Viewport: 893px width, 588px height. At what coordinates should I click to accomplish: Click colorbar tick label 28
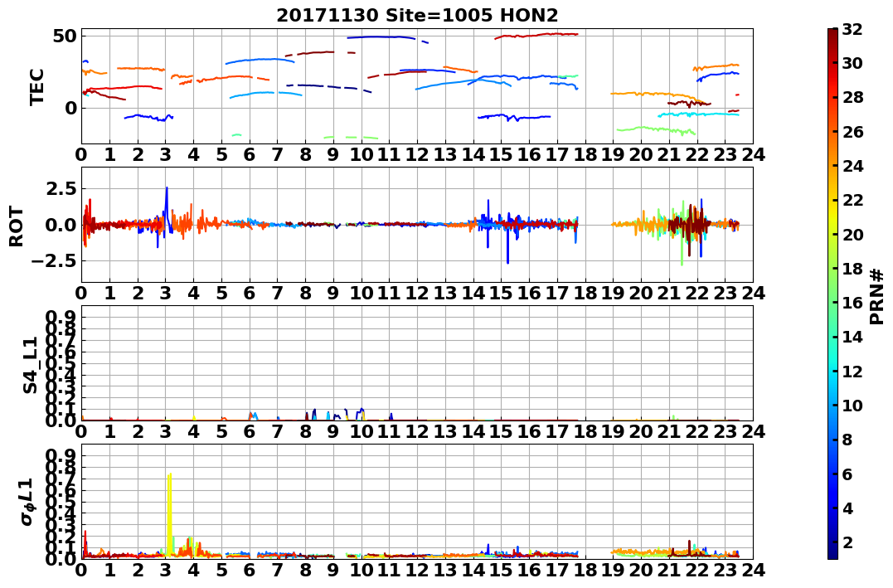pos(852,97)
